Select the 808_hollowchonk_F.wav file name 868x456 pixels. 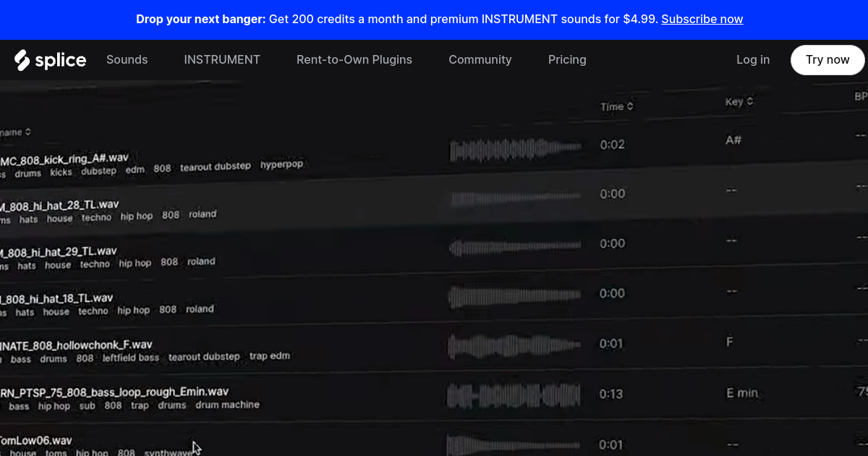(x=76, y=345)
